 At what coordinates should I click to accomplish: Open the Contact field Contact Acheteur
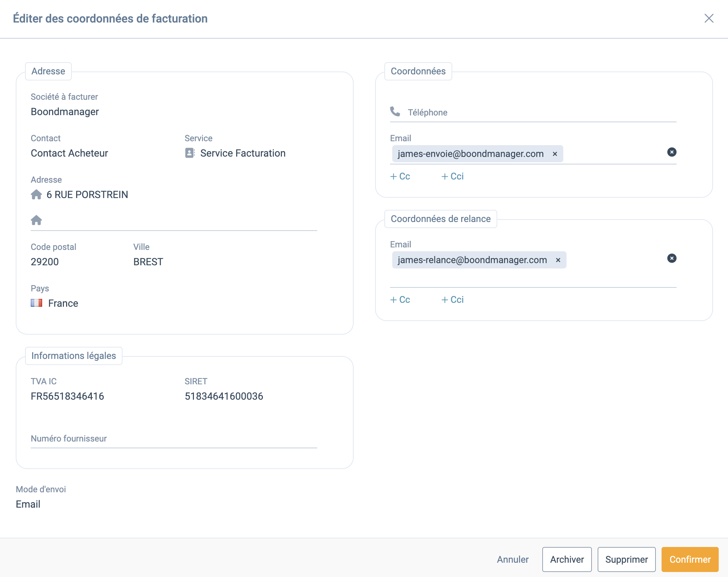69,153
